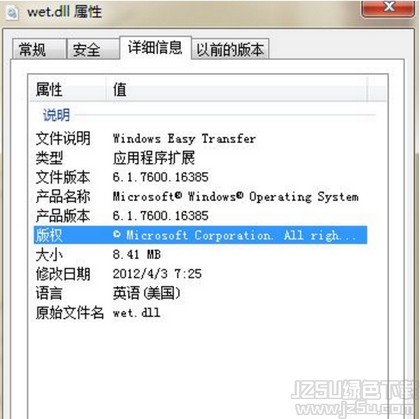Select the 产品名称 row
This screenshot has height=419, width=420.
[x=200, y=196]
